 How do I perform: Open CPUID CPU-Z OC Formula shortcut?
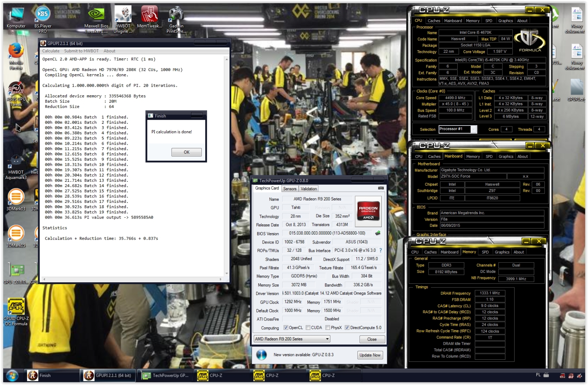tap(16, 312)
